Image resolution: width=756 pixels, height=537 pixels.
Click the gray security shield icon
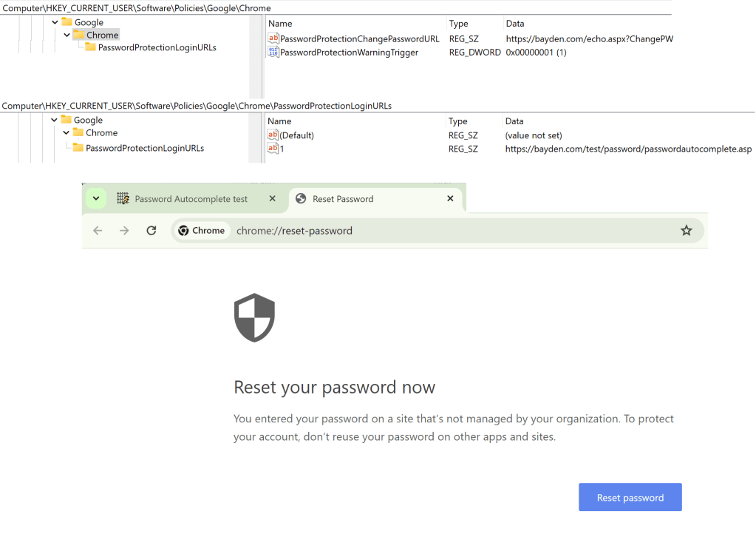tap(254, 318)
